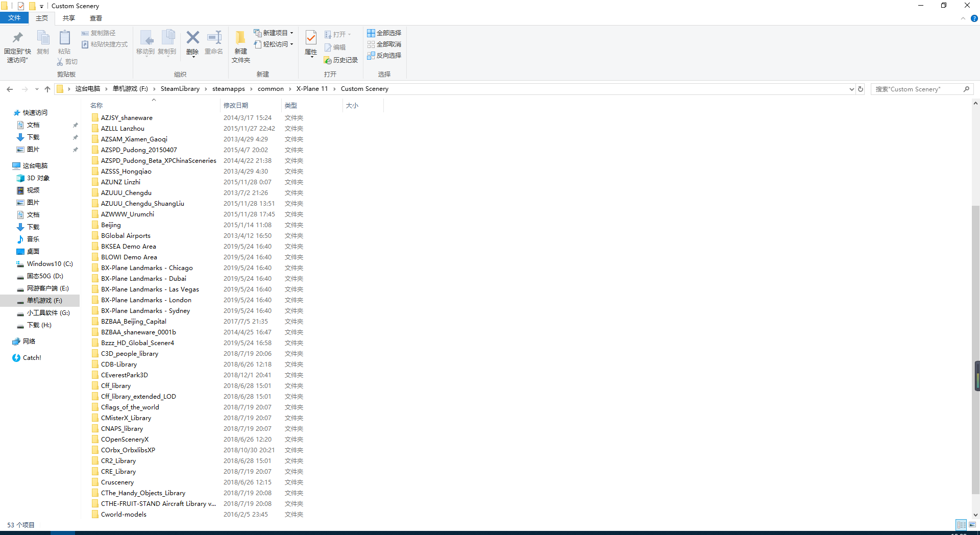
Task: Expand the address bar history dropdown
Action: pyautogui.click(x=851, y=89)
